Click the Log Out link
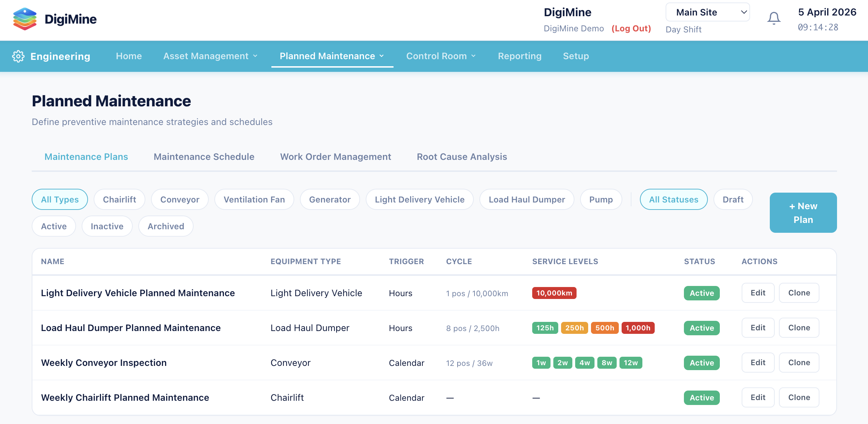 [631, 29]
